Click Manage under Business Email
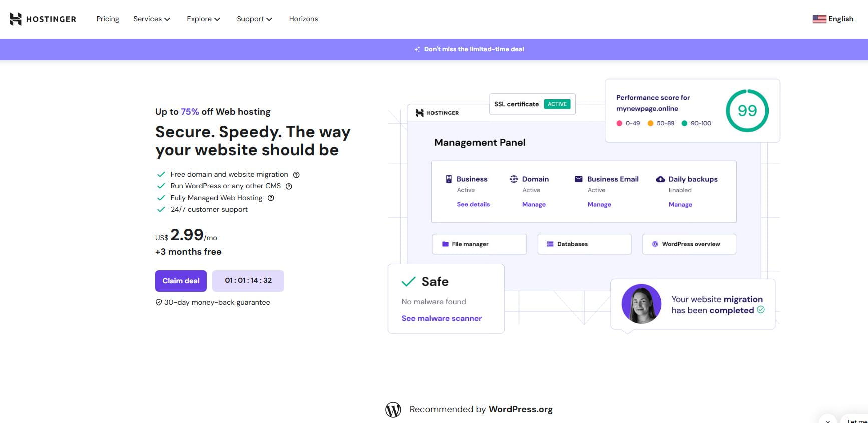 (599, 204)
